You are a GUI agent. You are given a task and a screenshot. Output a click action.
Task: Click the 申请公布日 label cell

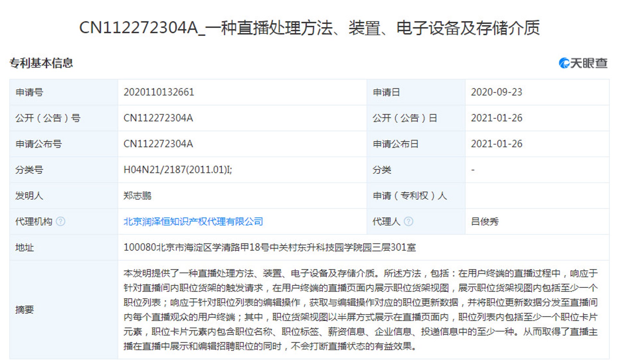point(416,144)
